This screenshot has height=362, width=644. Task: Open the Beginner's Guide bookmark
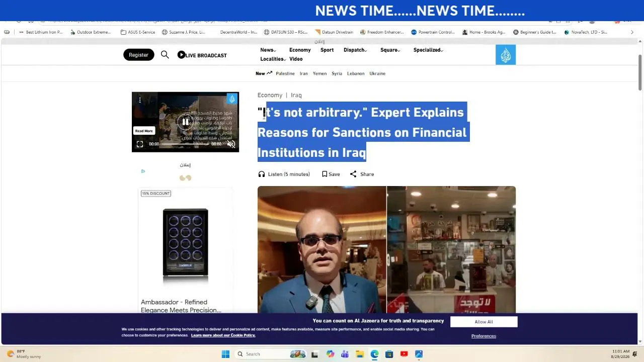(535, 32)
